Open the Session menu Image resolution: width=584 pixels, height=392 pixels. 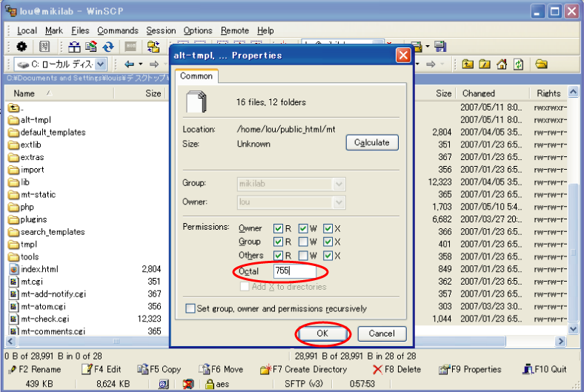161,30
